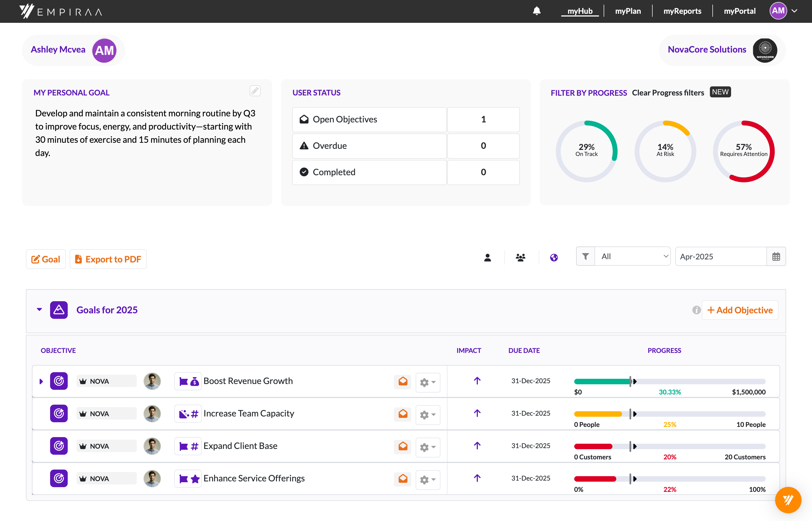Open the pencil edit icon for personal goal

[x=255, y=91]
